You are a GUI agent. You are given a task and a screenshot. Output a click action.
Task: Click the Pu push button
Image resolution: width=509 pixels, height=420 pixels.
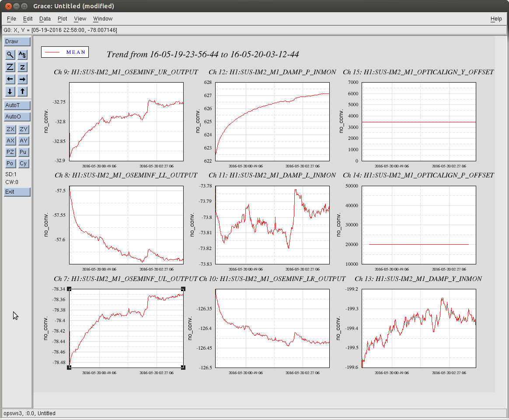23,152
